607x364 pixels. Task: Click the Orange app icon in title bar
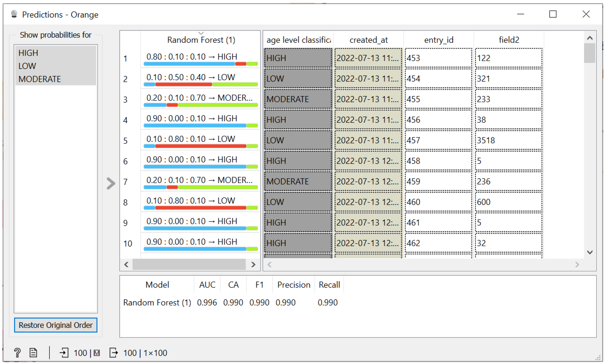[14, 14]
